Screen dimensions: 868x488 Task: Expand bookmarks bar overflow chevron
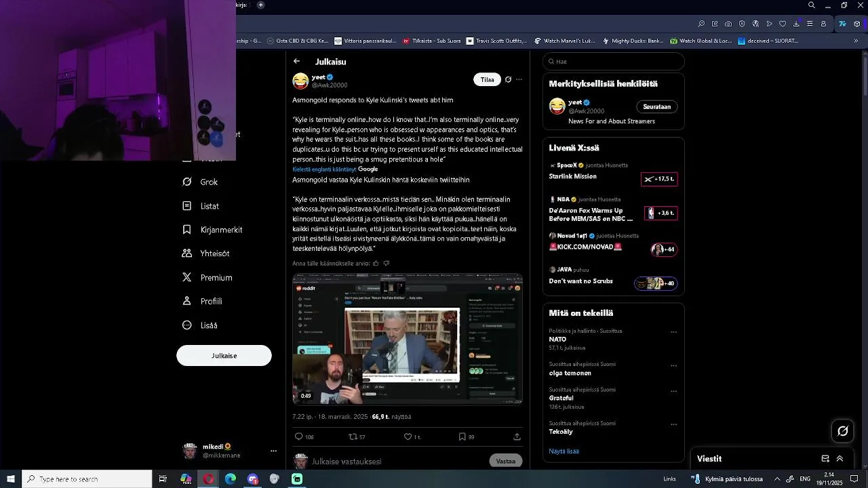pyautogui.click(x=856, y=41)
